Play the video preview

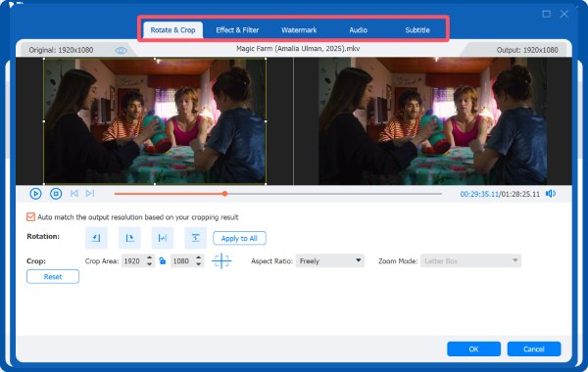(x=35, y=194)
